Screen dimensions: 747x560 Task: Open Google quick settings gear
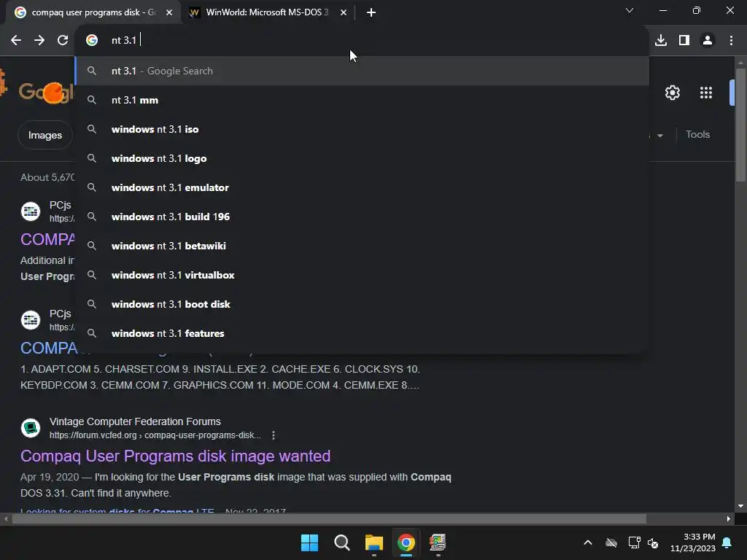pyautogui.click(x=672, y=93)
